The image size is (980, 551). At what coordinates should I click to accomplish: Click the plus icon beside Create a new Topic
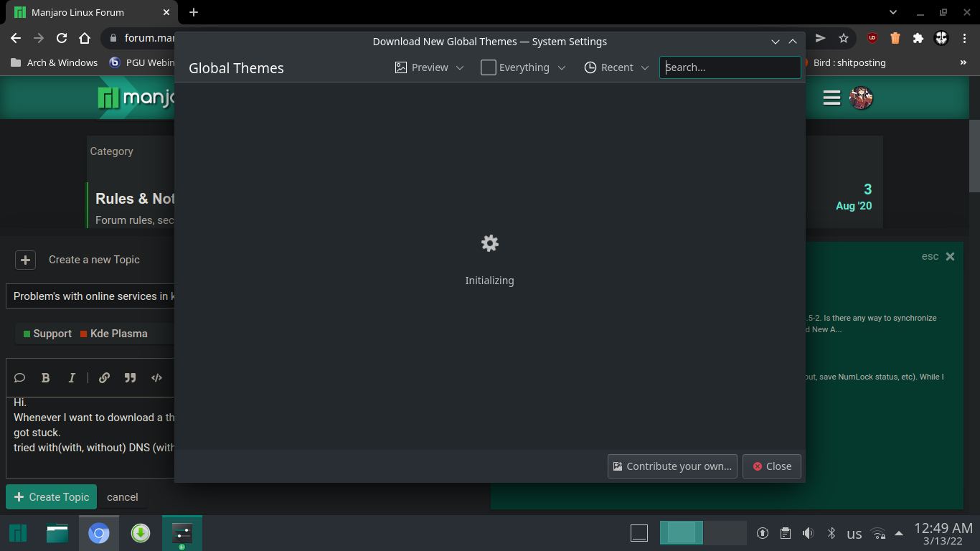[25, 260]
